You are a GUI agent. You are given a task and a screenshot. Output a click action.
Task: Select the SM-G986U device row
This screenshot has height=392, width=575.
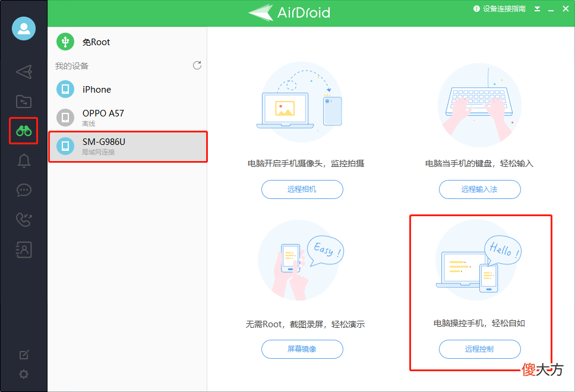[x=127, y=146]
